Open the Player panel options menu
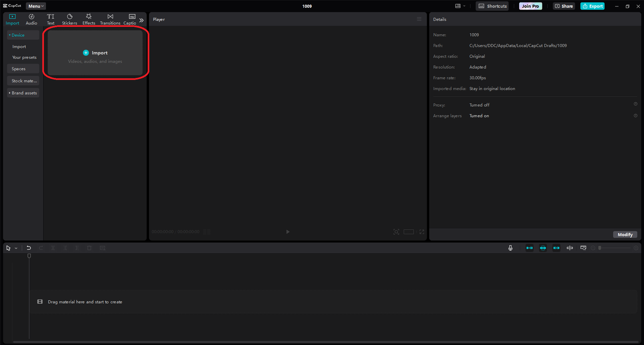Image resolution: width=644 pixels, height=345 pixels. (x=419, y=19)
